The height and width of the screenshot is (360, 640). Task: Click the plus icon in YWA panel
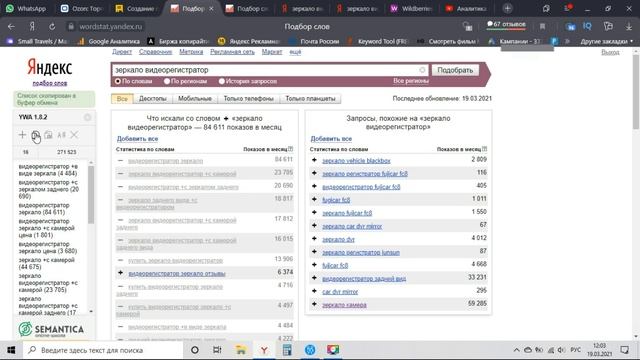point(22,135)
